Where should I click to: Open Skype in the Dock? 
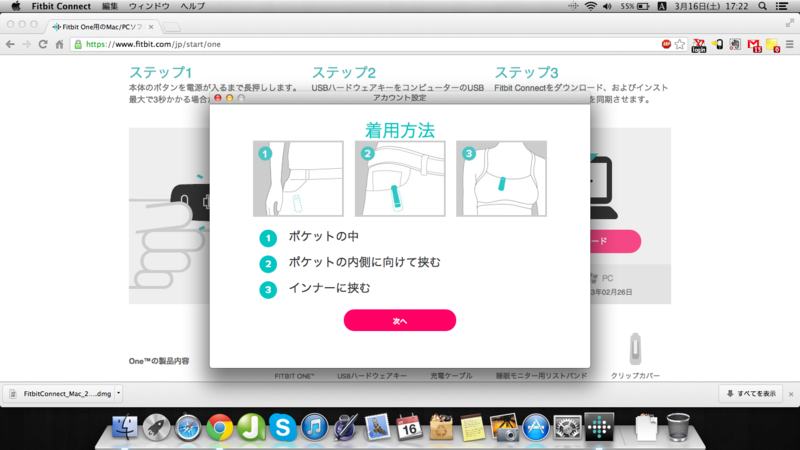point(283,427)
